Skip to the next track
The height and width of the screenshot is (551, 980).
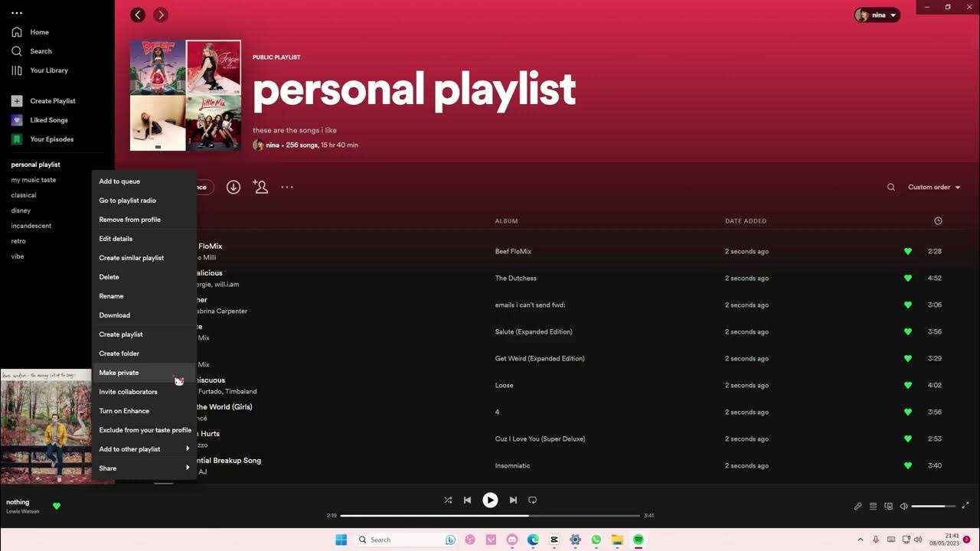click(513, 500)
